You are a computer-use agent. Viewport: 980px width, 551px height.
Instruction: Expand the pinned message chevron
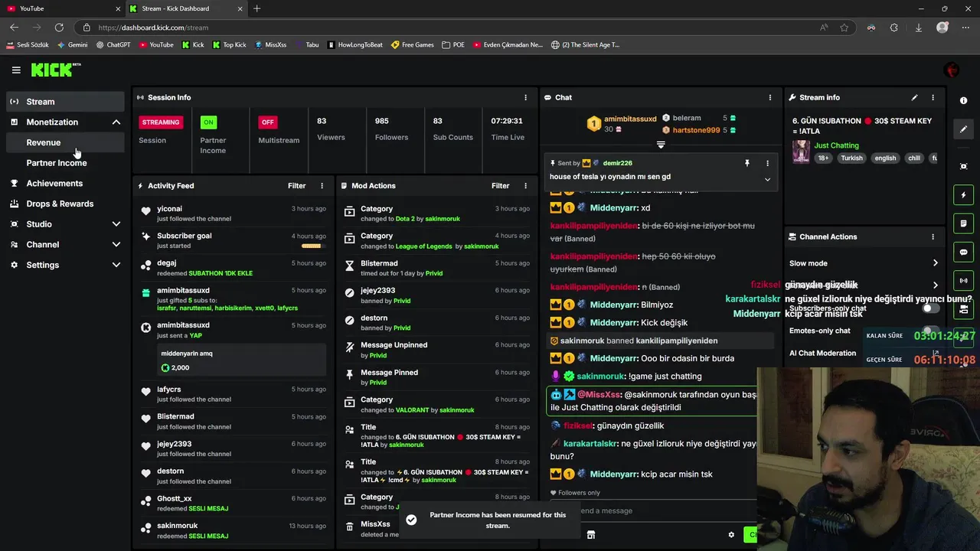click(x=767, y=179)
